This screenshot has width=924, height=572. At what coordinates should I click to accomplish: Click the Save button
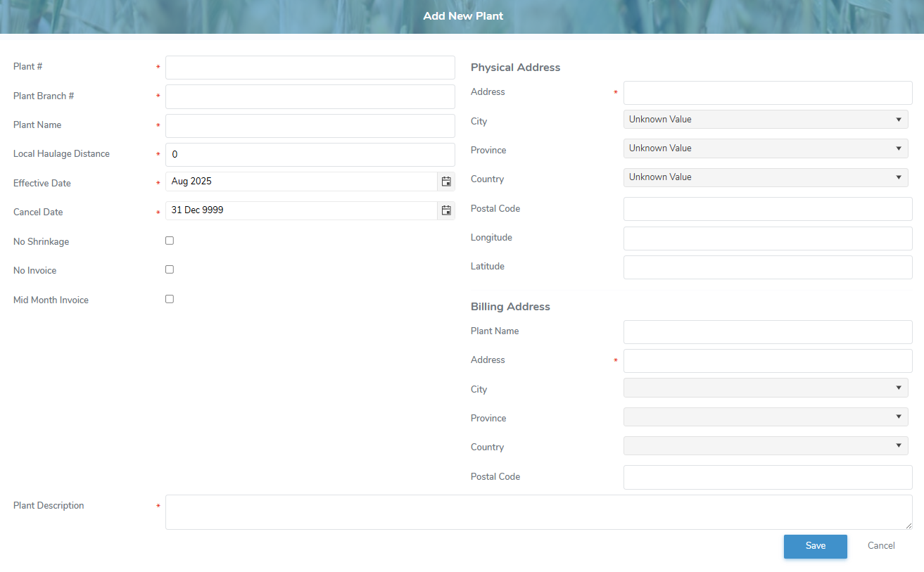point(815,546)
